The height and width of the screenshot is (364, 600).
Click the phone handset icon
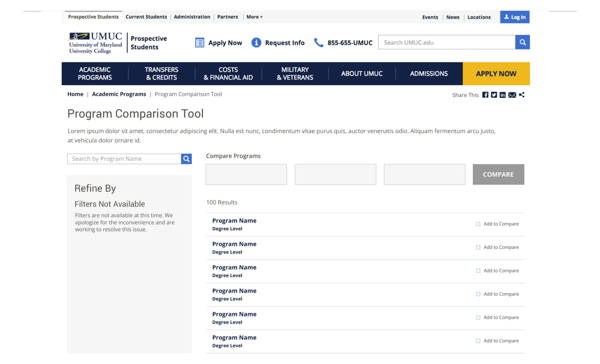point(319,43)
